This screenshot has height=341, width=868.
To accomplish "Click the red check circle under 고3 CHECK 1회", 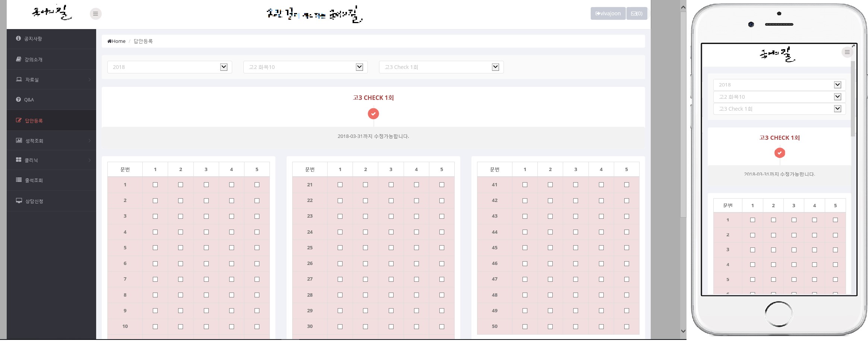I will click(373, 114).
